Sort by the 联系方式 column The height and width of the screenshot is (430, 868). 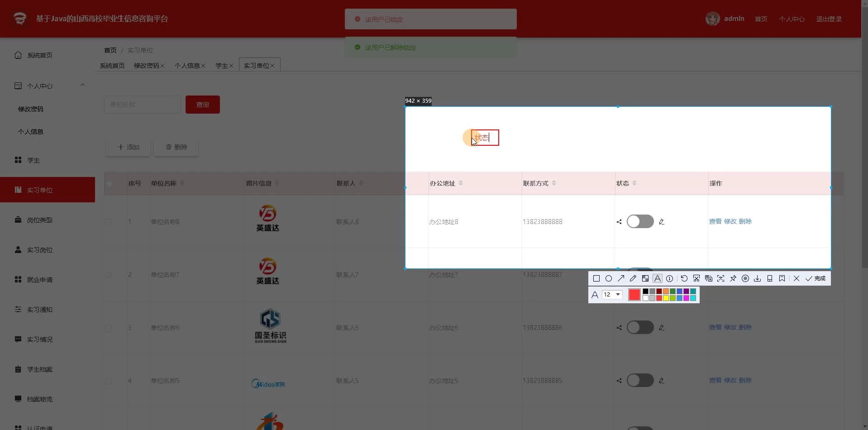tap(554, 183)
